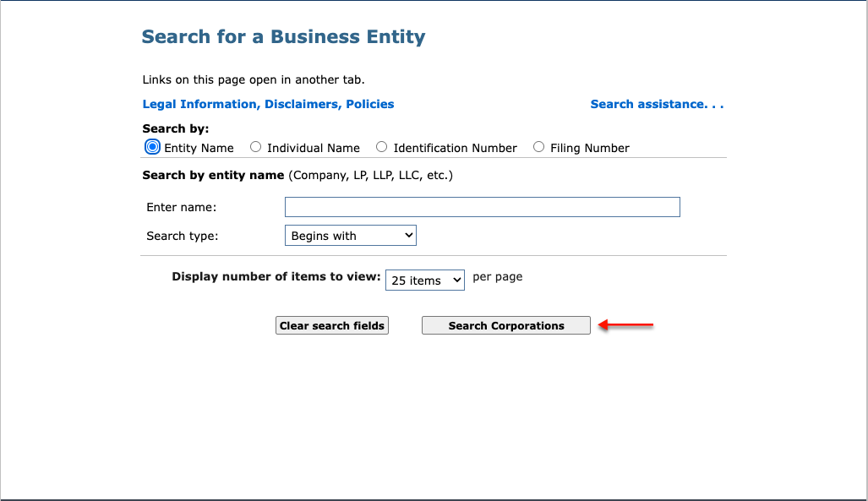Switch search to Filing Number
868x501 pixels.
point(538,147)
